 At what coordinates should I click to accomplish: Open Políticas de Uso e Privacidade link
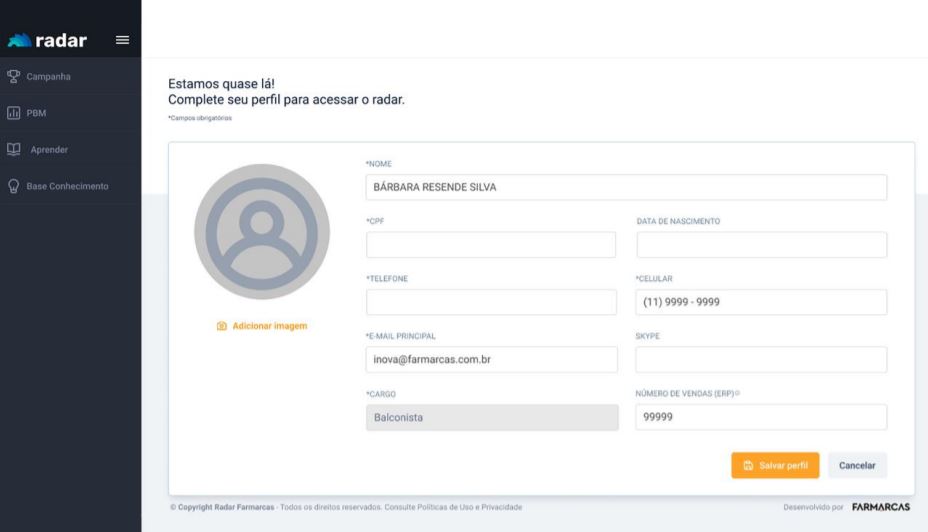click(x=474, y=507)
